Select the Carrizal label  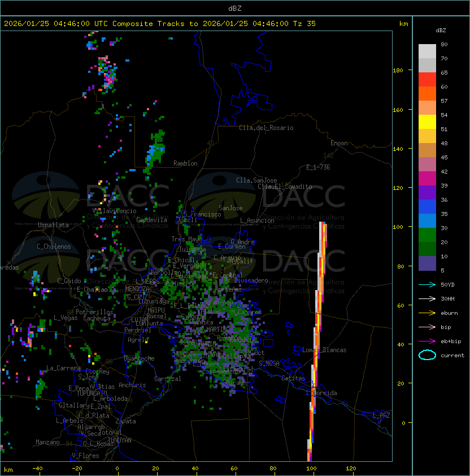coord(168,379)
